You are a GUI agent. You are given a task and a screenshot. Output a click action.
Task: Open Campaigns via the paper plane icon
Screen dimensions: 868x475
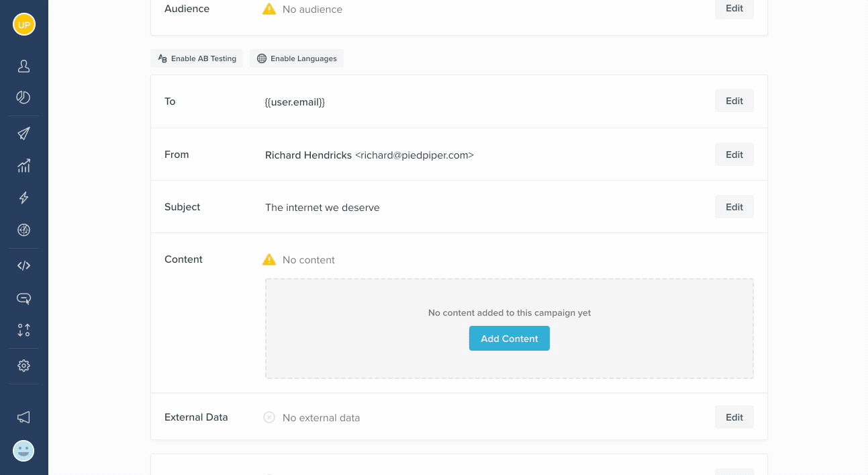tap(23, 132)
